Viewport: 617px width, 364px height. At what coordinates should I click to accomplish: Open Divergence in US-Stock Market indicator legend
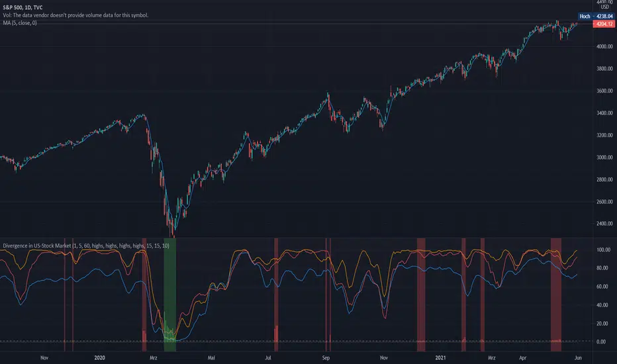point(86,246)
